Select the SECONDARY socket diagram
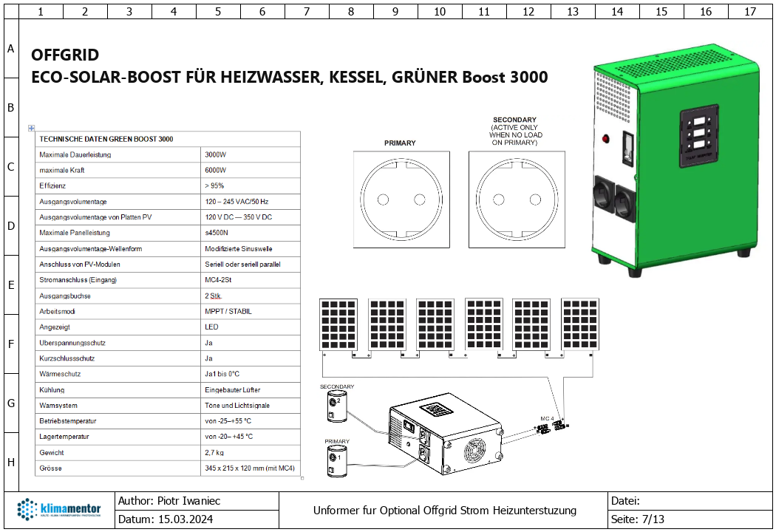The width and height of the screenshot is (776, 532). pos(516,199)
